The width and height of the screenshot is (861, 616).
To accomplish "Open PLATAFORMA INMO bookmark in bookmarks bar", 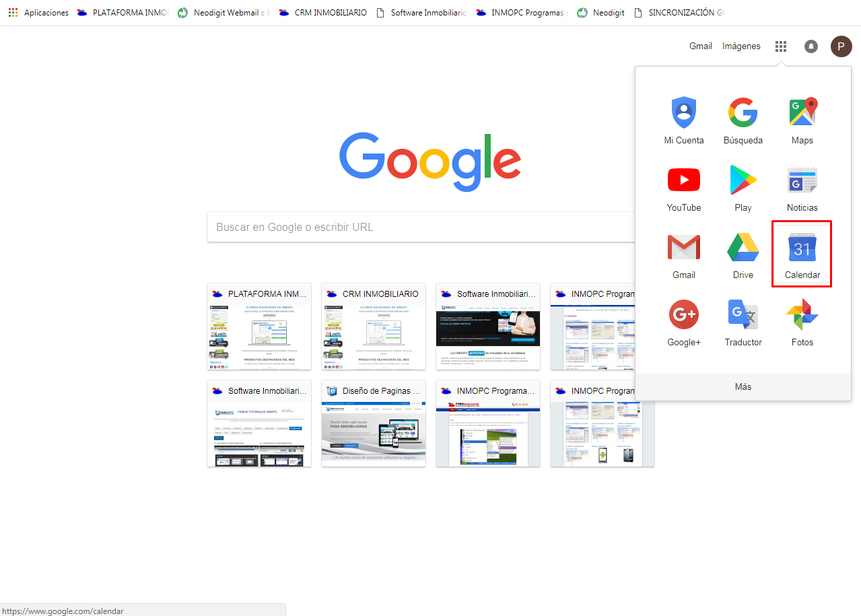I will pos(123,13).
